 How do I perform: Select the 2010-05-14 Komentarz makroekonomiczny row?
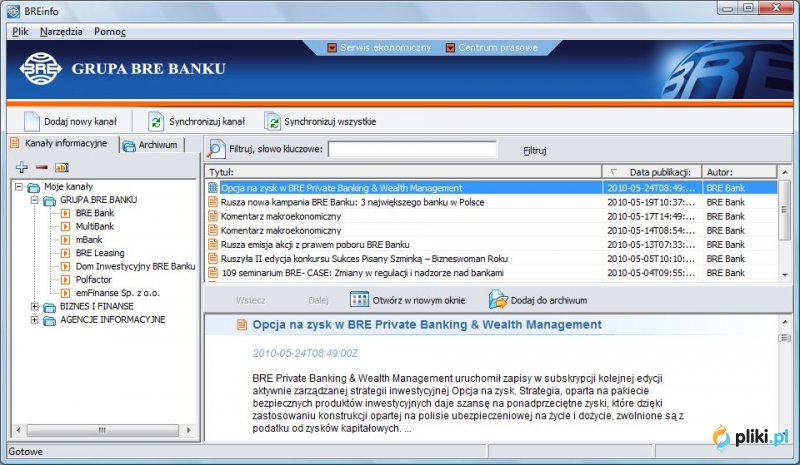492,231
